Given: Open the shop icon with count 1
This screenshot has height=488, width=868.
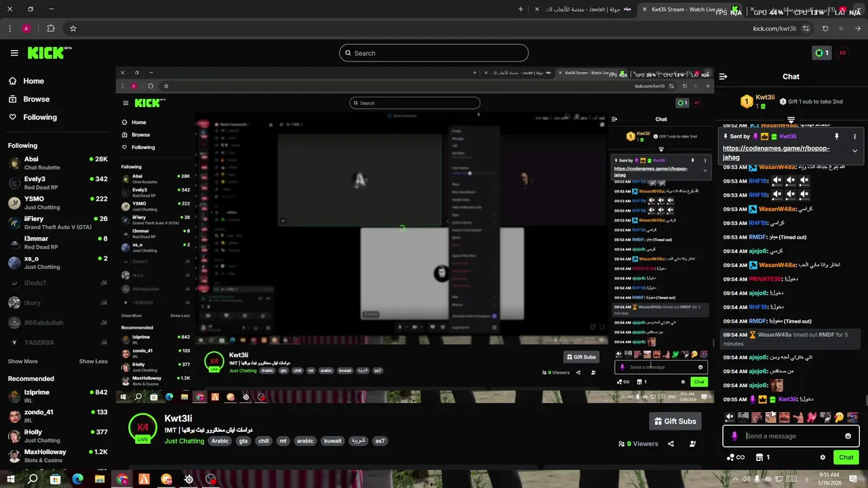Looking at the screenshot, I should (763, 457).
